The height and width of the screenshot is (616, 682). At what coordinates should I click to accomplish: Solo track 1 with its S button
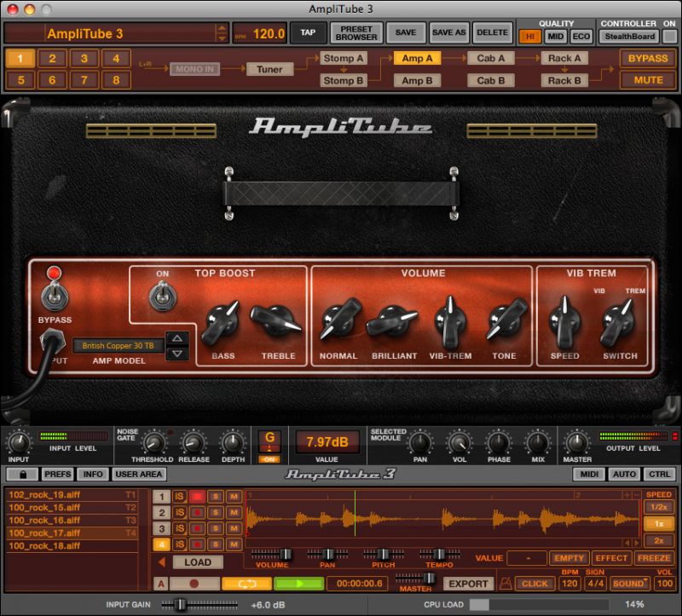coord(216,497)
